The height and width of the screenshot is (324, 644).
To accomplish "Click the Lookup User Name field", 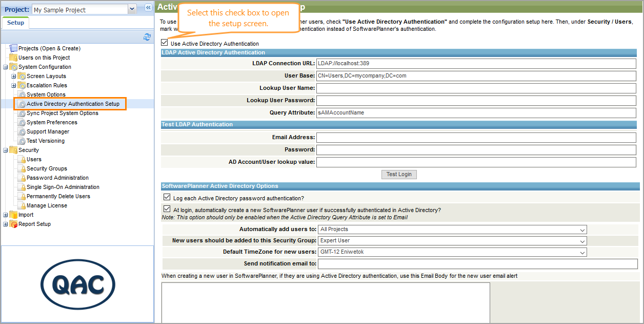I will [476, 88].
